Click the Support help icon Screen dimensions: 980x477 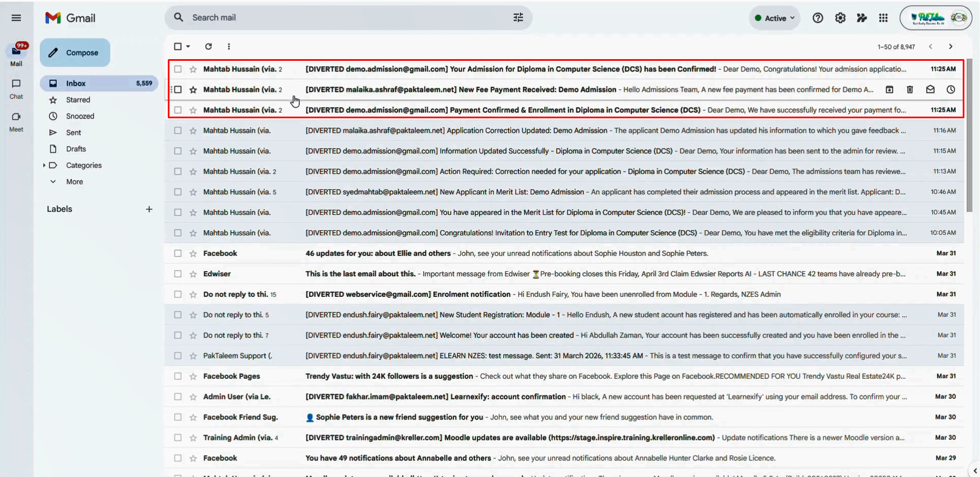818,18
